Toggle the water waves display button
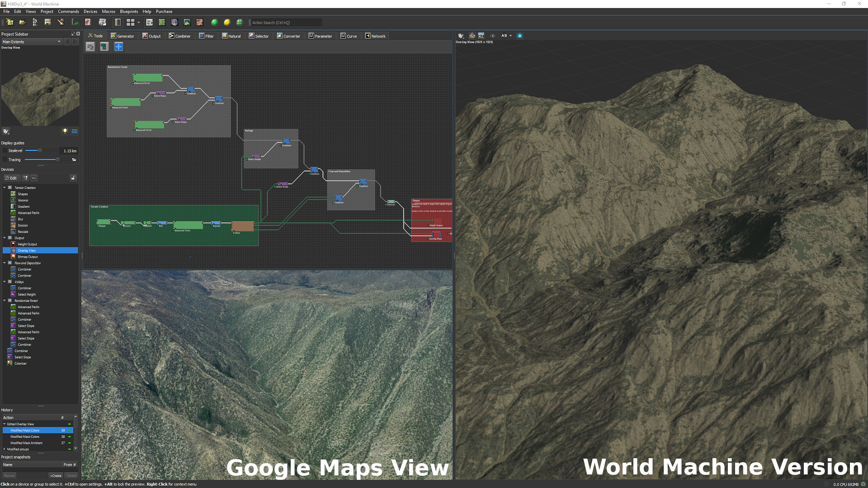Screen dimensions: 868x488 75,131
